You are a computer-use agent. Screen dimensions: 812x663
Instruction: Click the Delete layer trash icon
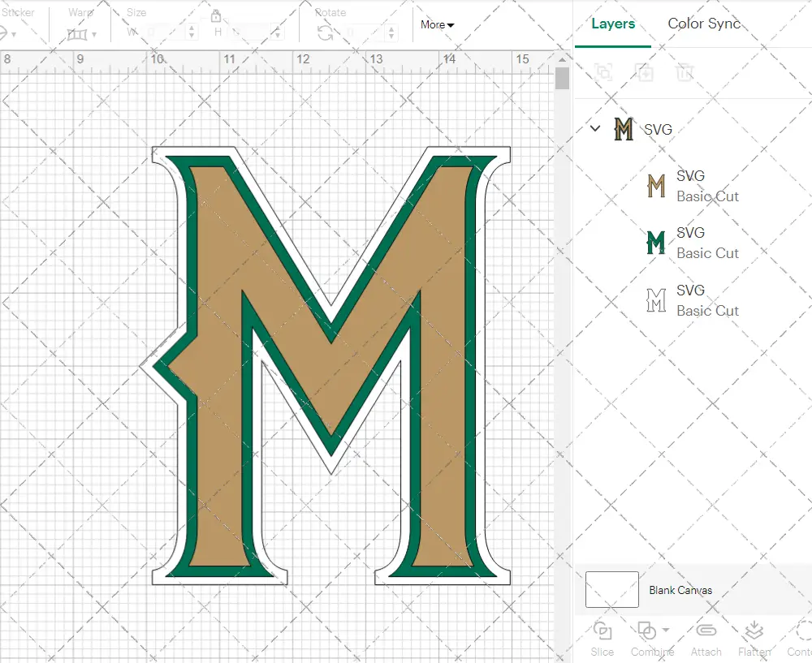(x=685, y=72)
